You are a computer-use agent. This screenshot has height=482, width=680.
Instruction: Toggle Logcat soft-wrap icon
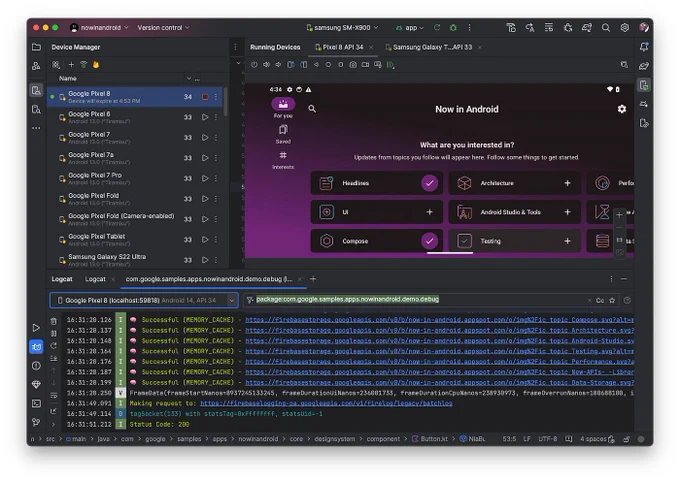pyautogui.click(x=53, y=395)
